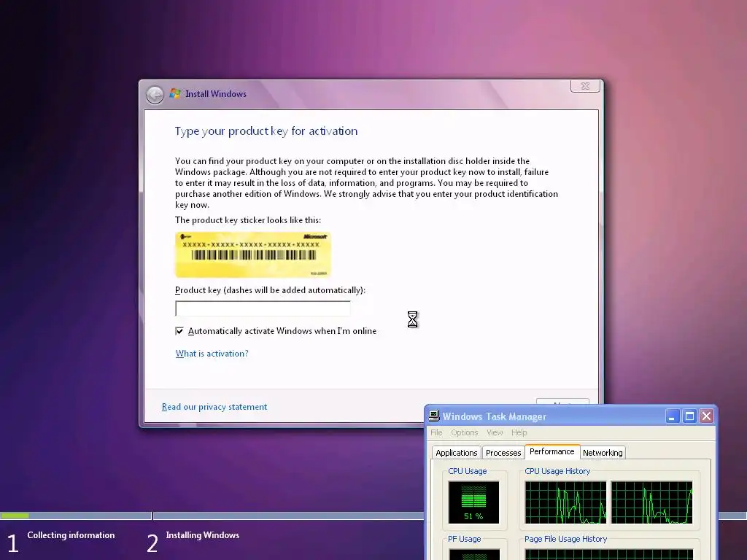This screenshot has height=560, width=747.
Task: Click the Install Windows title text
Action: click(x=216, y=94)
